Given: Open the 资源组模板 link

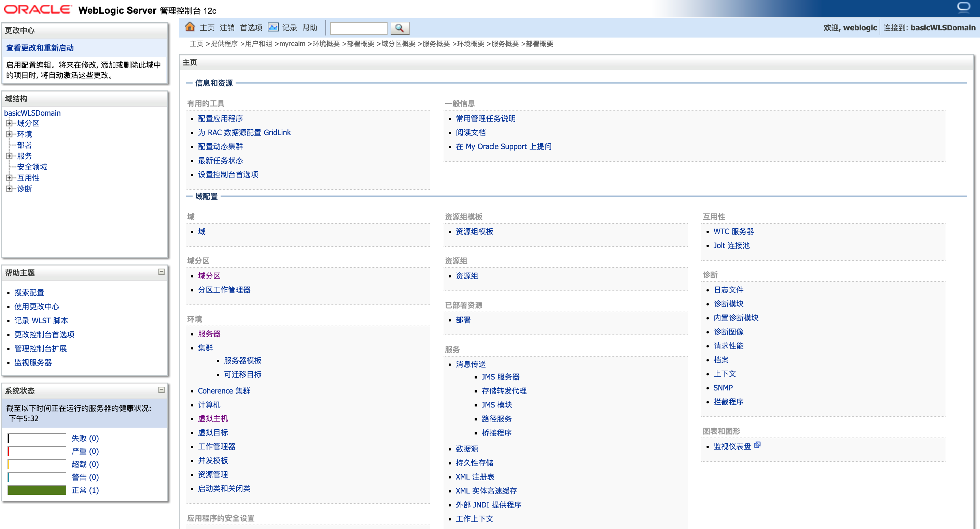Looking at the screenshot, I should [x=474, y=232].
